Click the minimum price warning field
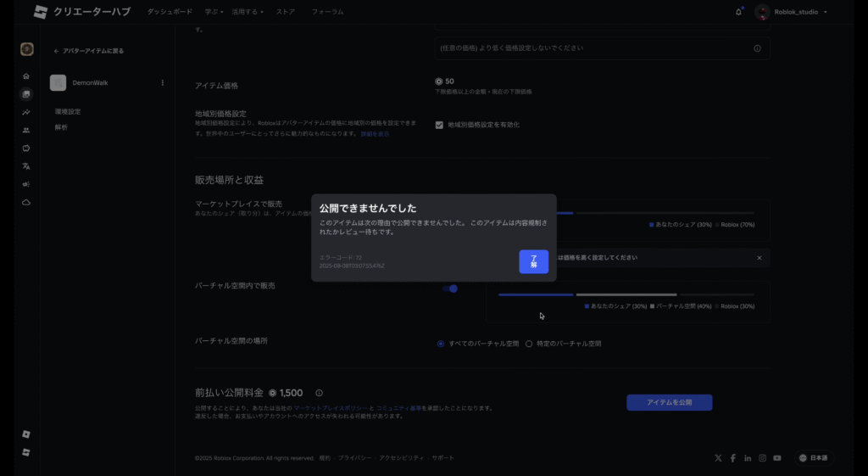The width and height of the screenshot is (868, 476). pyautogui.click(x=603, y=48)
